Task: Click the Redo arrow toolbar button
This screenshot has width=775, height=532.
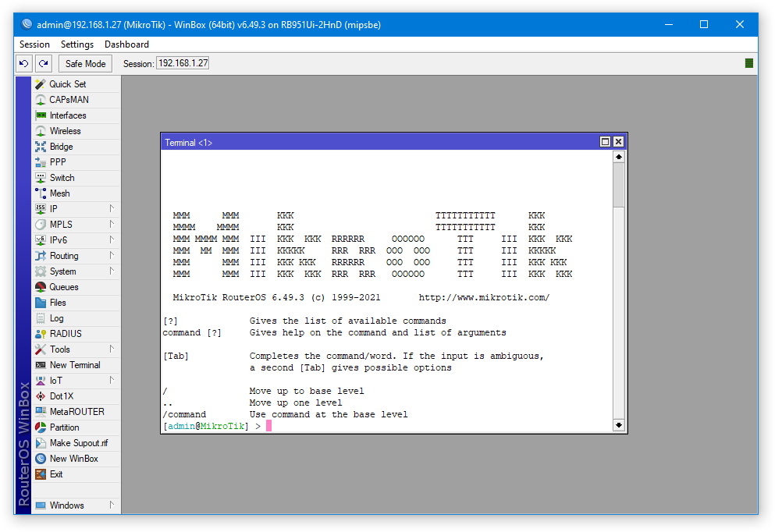Action: [x=44, y=64]
